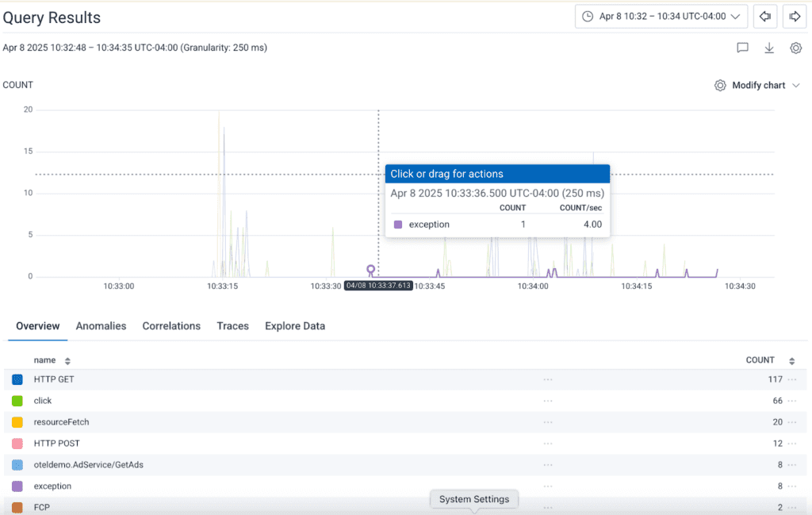812x515 pixels.
Task: Click the sort icon beside name column
Action: 67,360
